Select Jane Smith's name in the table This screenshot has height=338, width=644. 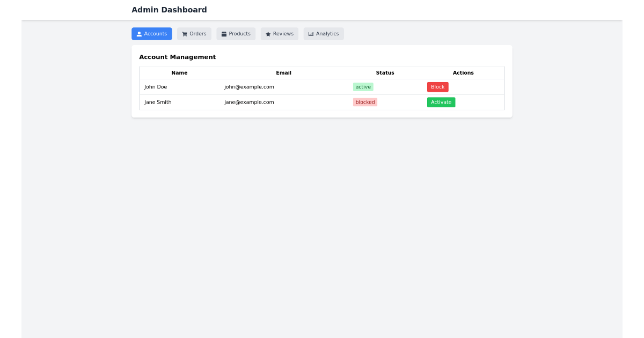pyautogui.click(x=157, y=102)
